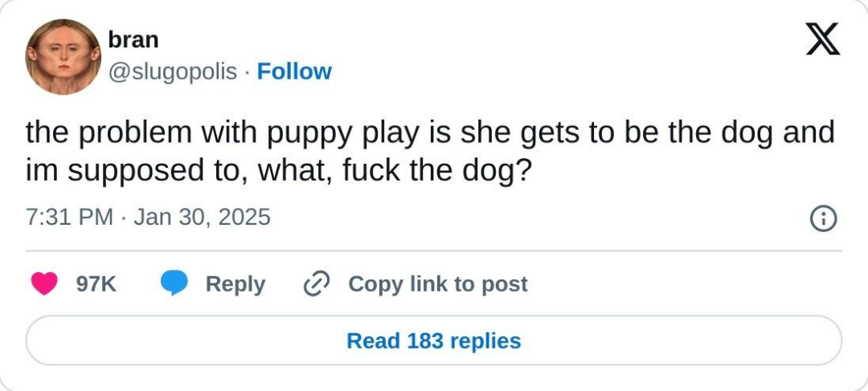Screen dimensions: 868x391
Task: Open the "Read 183 replies" button
Action: (x=434, y=340)
